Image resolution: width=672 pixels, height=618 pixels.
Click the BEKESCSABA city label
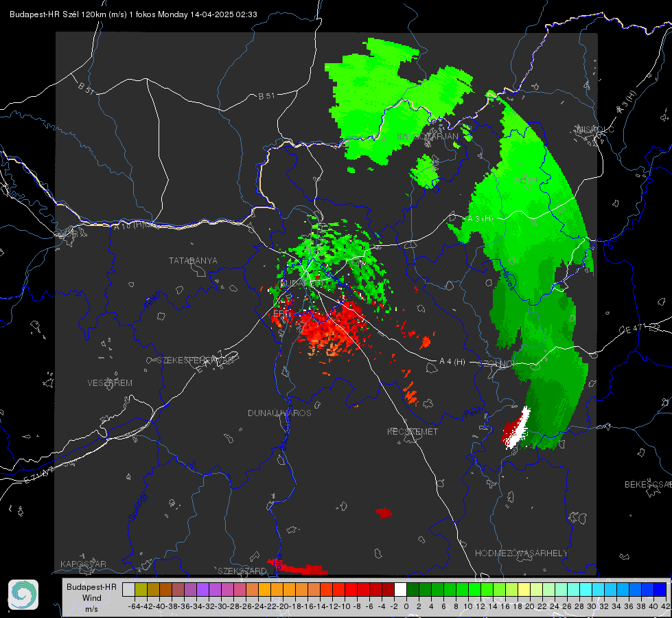click(x=648, y=485)
